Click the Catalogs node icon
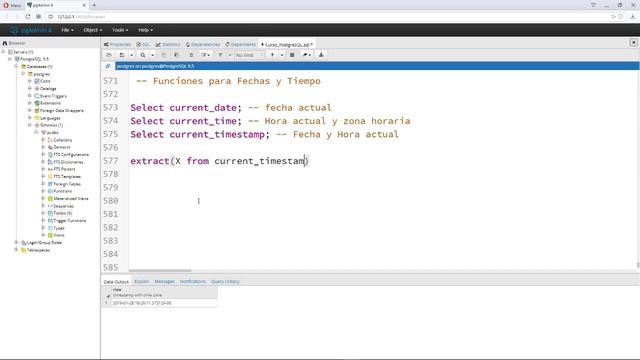The image size is (640, 360). point(37,89)
